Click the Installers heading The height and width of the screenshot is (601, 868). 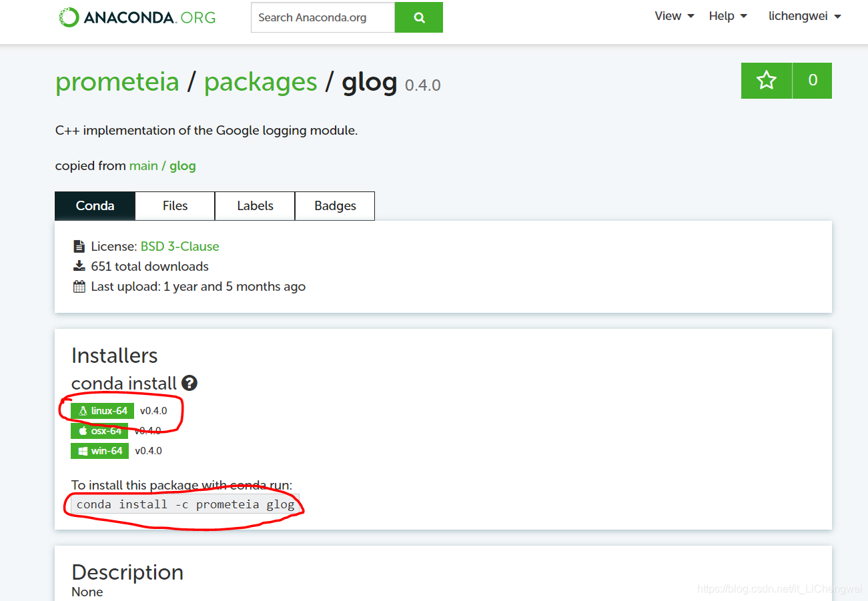point(115,356)
